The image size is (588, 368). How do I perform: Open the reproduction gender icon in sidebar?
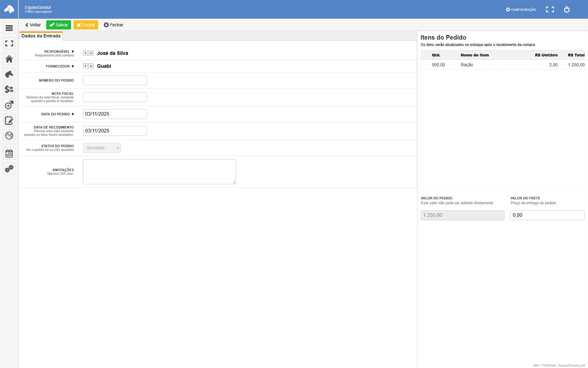pos(9,105)
